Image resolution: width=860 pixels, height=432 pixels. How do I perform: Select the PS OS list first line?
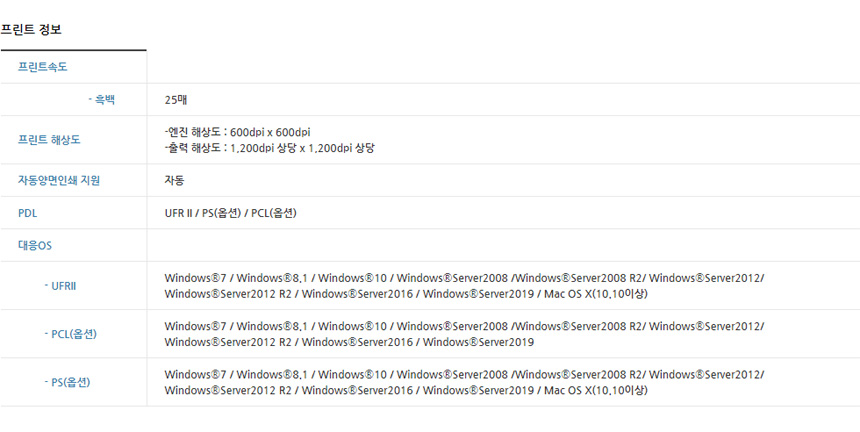[464, 374]
